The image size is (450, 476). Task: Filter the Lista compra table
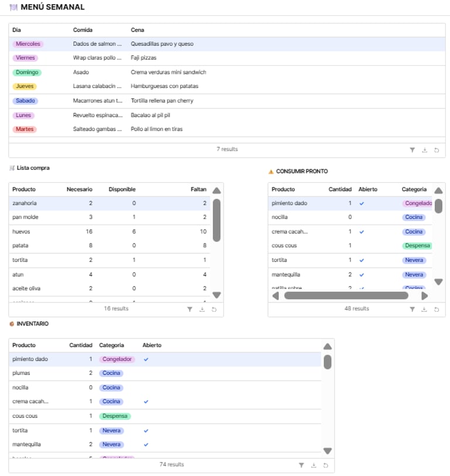(x=189, y=309)
